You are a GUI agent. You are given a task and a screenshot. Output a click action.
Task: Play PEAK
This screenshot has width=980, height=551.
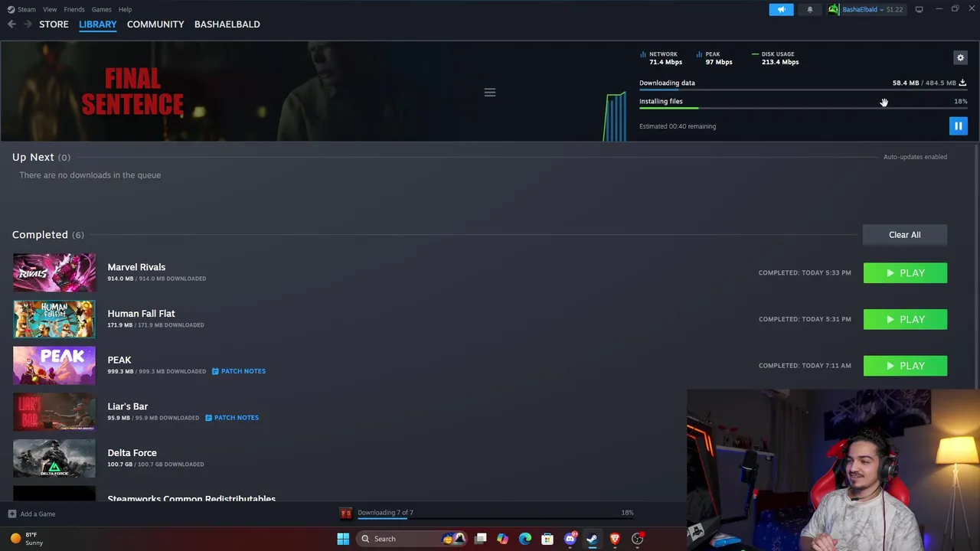[905, 366]
